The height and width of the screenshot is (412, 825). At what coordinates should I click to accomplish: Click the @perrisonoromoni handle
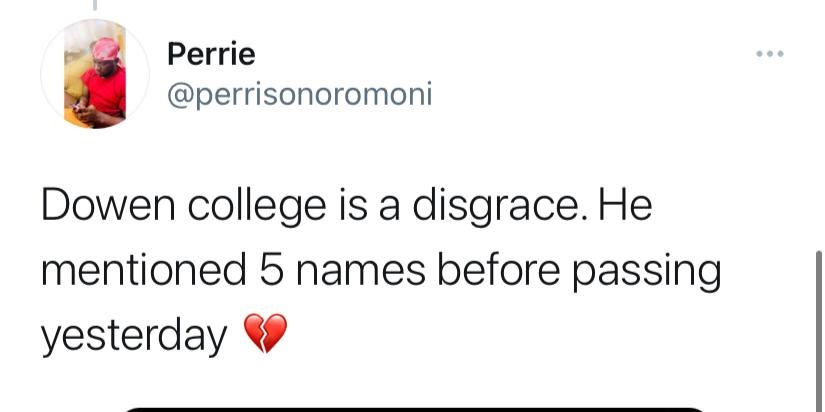(x=298, y=95)
